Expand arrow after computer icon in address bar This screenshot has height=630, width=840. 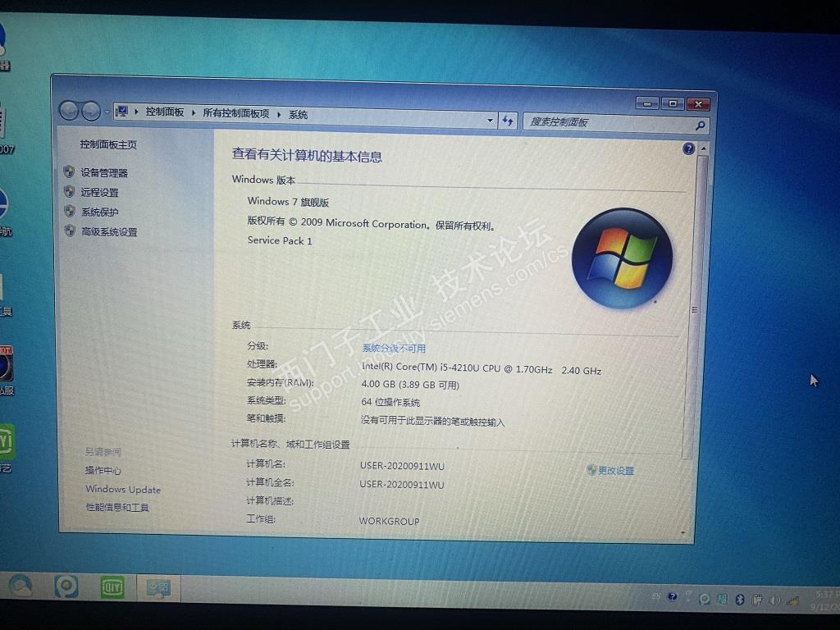point(137,112)
